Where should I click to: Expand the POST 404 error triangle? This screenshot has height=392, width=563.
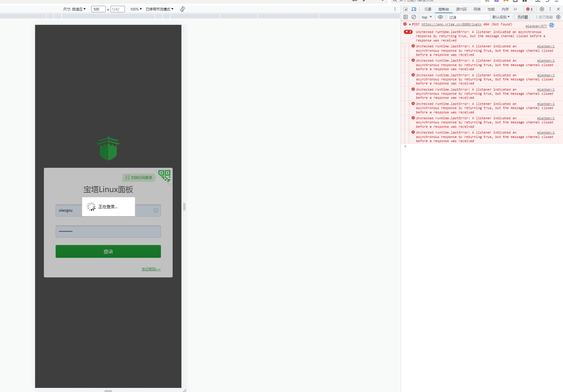[x=410, y=24]
